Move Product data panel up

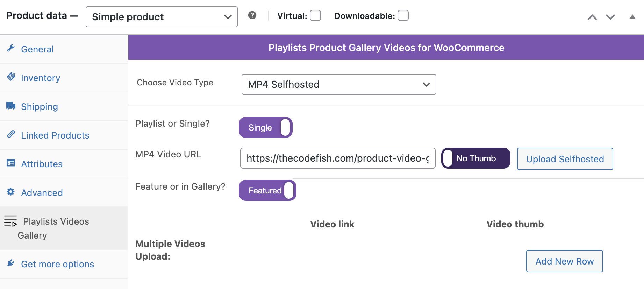(592, 17)
